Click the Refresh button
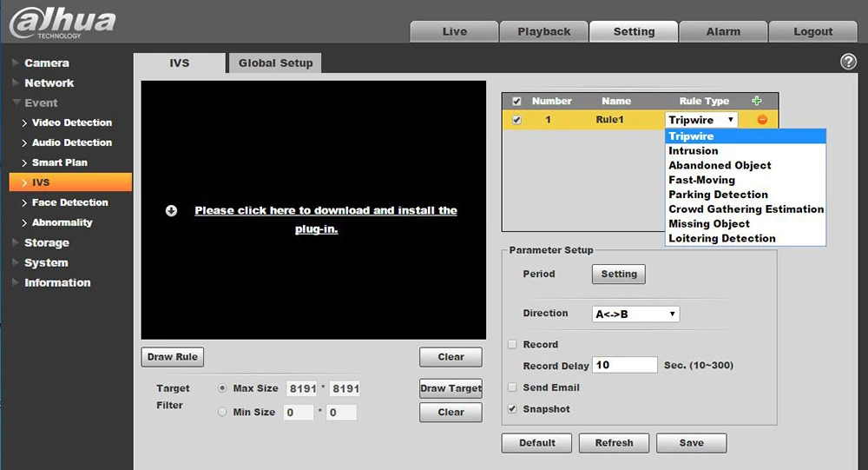868x470 pixels. pyautogui.click(x=614, y=443)
